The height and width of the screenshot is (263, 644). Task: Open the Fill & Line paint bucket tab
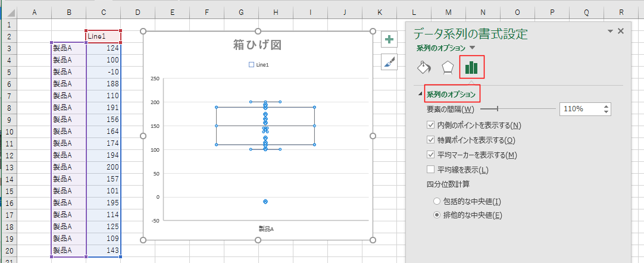pyautogui.click(x=424, y=67)
